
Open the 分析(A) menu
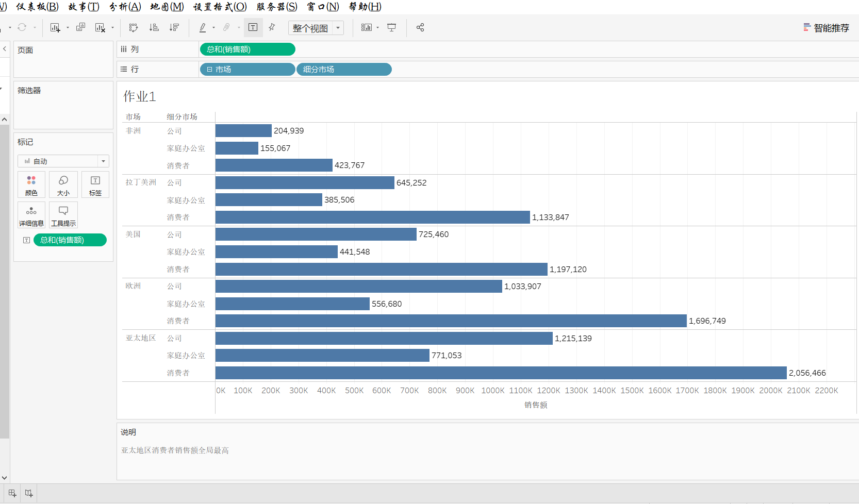tap(125, 7)
